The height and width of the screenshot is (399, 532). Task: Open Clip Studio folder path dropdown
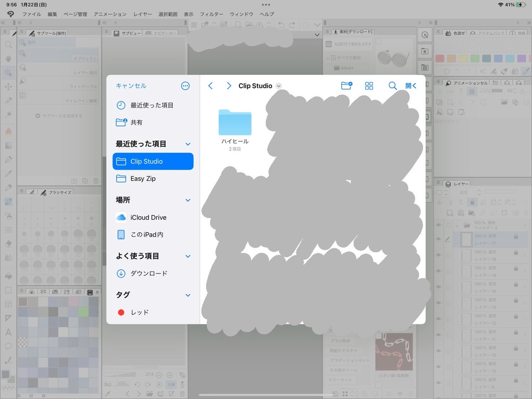279,86
